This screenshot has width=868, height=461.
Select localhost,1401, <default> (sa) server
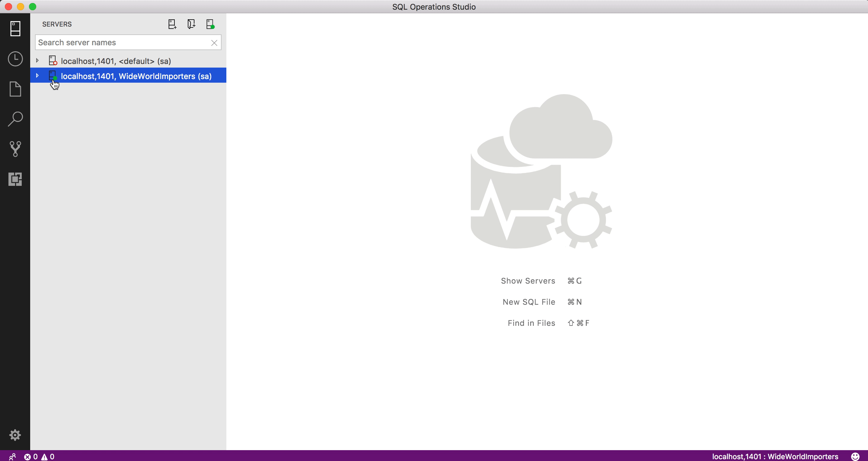[116, 61]
